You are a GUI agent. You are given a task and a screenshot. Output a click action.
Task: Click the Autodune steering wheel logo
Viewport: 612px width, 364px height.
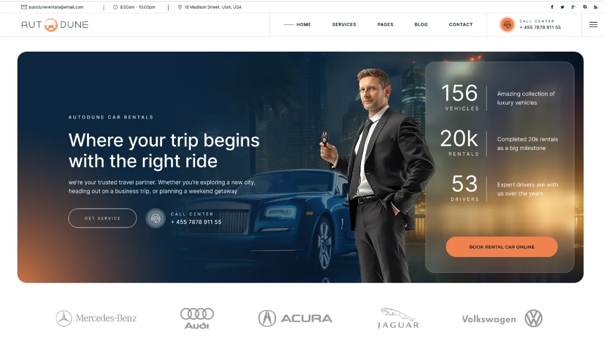click(x=51, y=25)
